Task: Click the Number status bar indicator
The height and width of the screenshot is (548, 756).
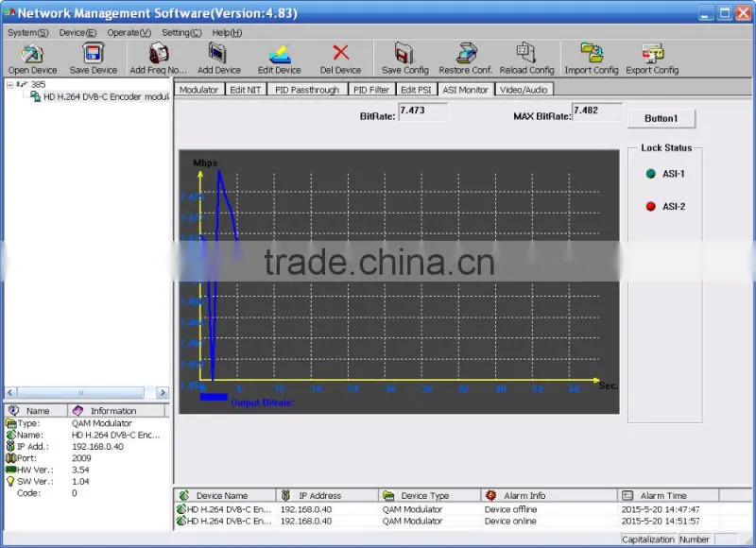Action: pos(695,539)
